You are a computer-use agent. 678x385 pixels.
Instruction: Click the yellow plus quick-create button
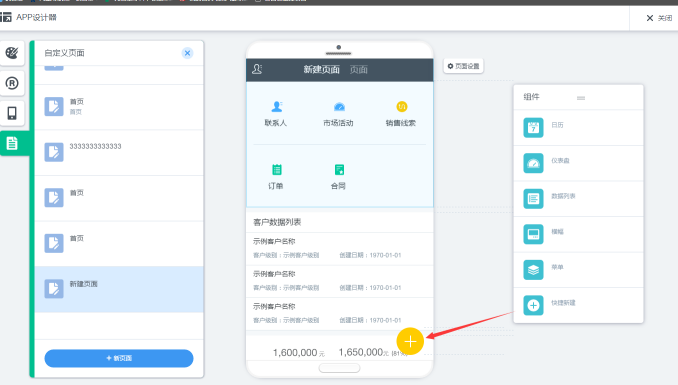[410, 341]
